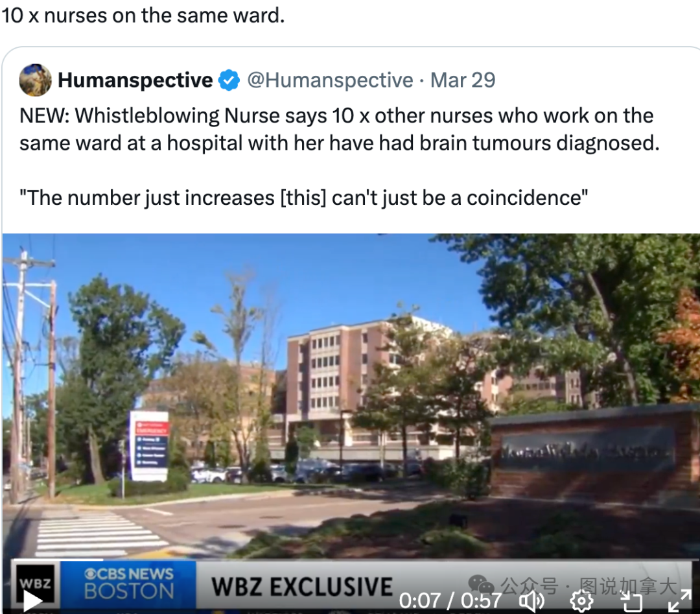Open video settings gear icon

(x=581, y=601)
